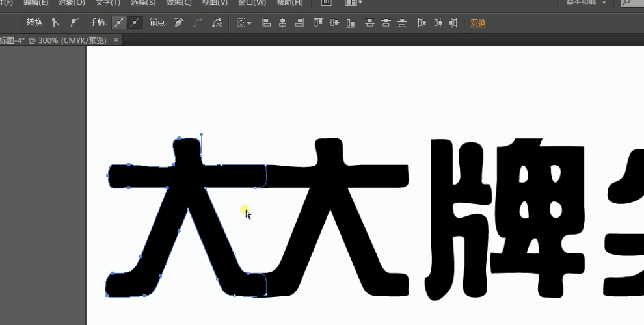Open the 选择(S) menu
644x325 pixels.
(x=143, y=3)
